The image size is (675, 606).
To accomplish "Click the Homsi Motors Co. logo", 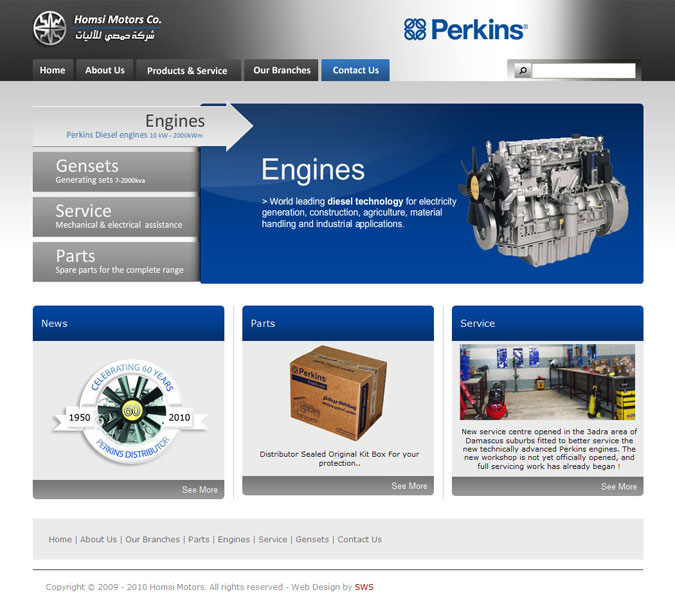I will [x=97, y=28].
